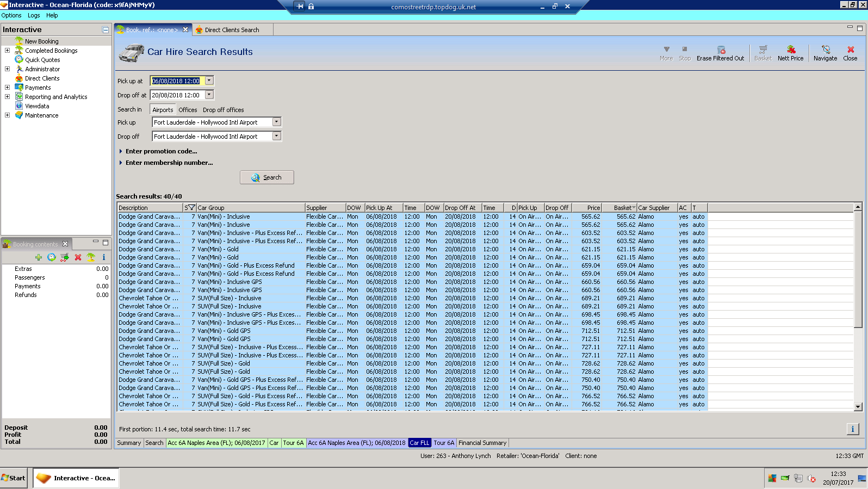Maximize the Booking contents panel
The width and height of the screenshot is (868, 489).
point(106,242)
